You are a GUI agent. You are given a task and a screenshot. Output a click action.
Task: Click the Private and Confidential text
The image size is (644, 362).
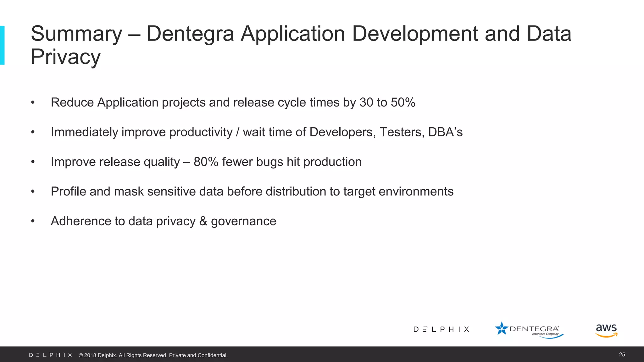198,355
